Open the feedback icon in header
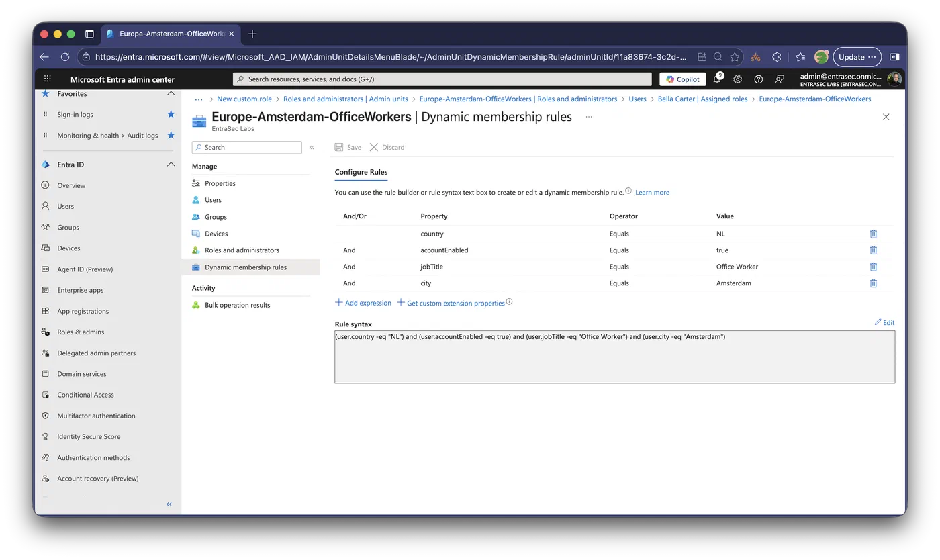 tap(779, 79)
